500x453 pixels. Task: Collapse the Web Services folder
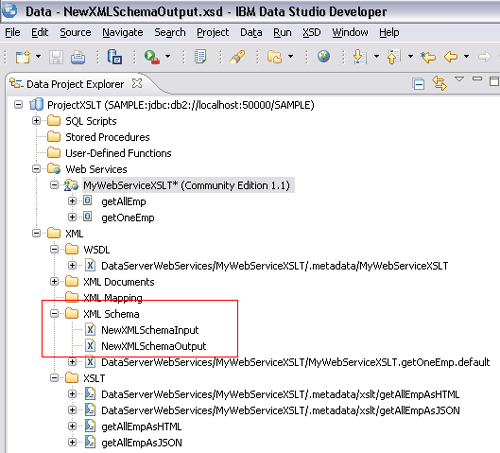coord(36,169)
